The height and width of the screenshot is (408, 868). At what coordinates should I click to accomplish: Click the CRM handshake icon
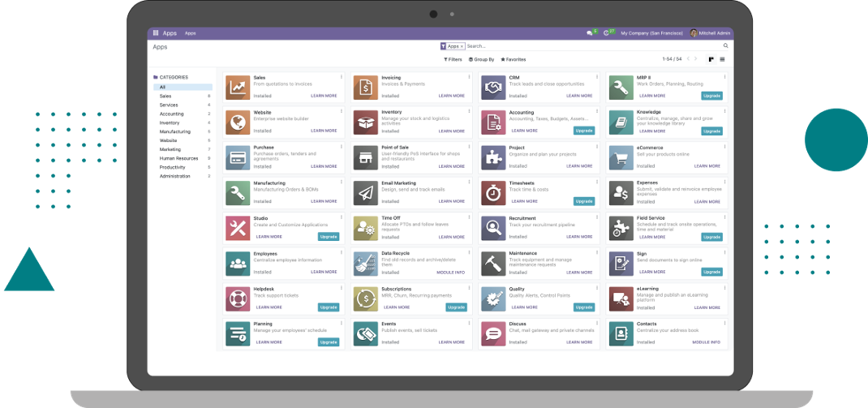pos(492,87)
